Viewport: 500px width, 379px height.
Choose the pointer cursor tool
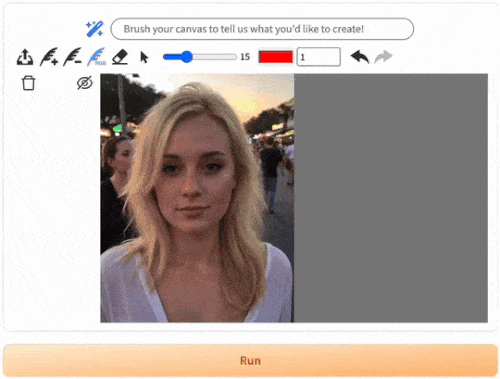point(144,57)
